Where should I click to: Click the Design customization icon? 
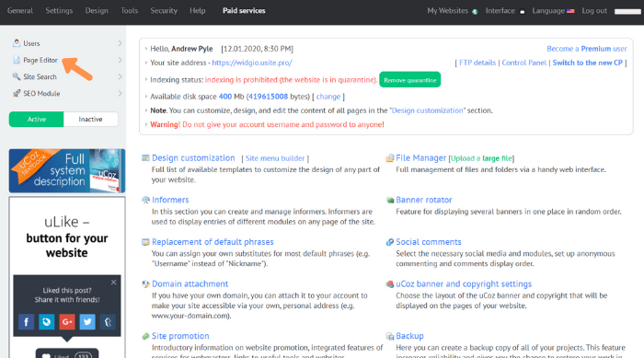(x=145, y=157)
